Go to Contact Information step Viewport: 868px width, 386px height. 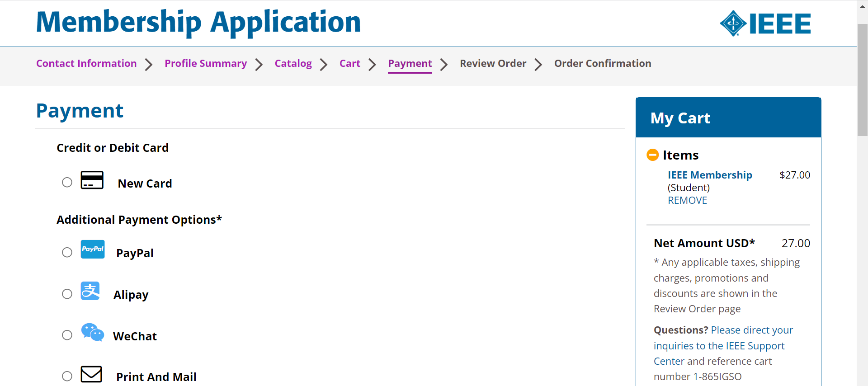pos(86,63)
